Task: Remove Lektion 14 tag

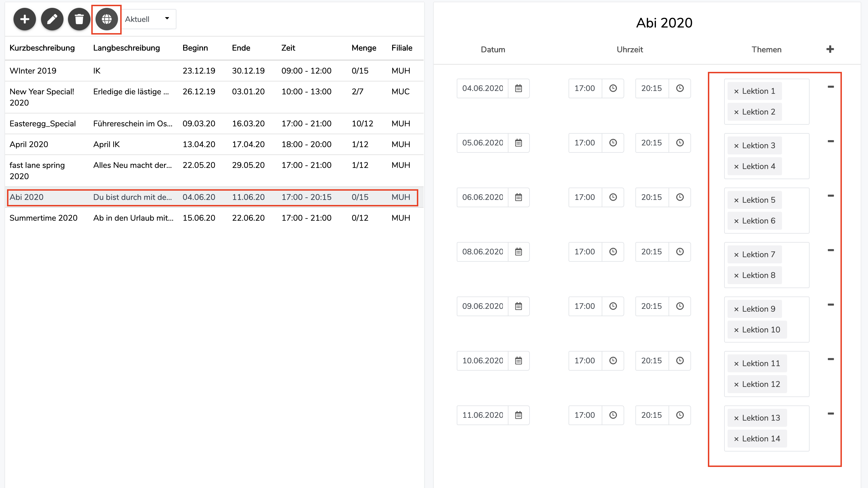Action: [x=736, y=439]
